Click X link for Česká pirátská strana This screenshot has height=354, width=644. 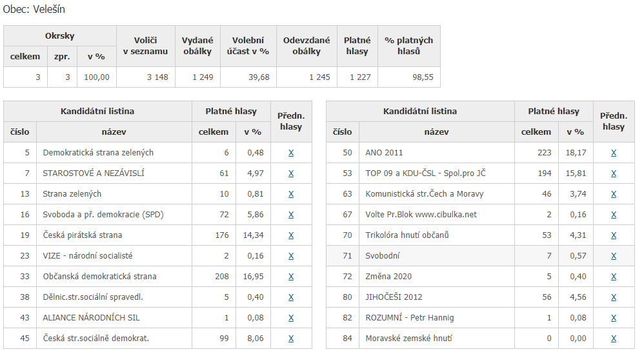click(291, 235)
